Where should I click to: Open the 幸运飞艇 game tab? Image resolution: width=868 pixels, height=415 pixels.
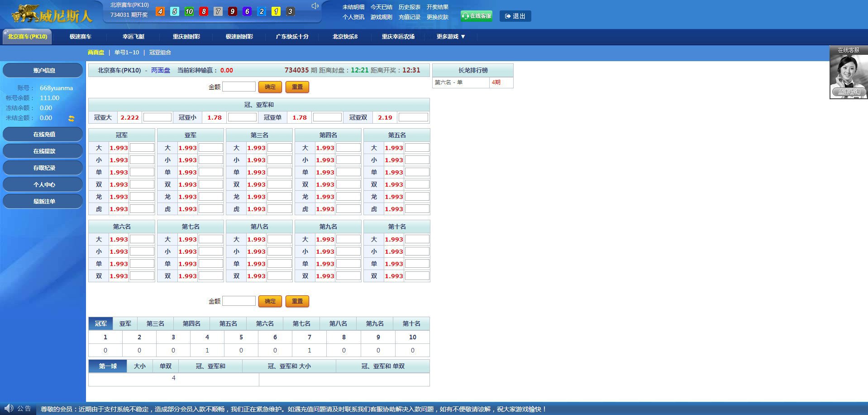tap(133, 37)
